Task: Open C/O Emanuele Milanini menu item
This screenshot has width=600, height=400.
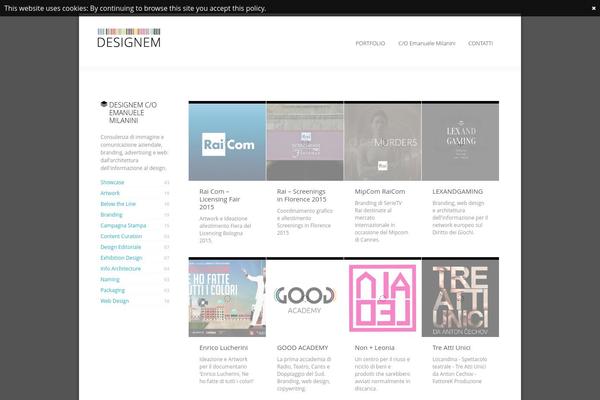Action: (x=427, y=43)
